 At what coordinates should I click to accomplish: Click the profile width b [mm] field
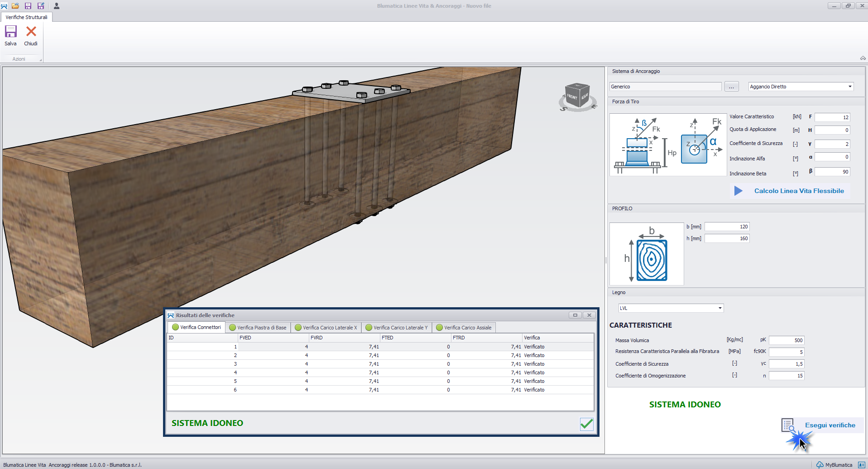pos(727,227)
